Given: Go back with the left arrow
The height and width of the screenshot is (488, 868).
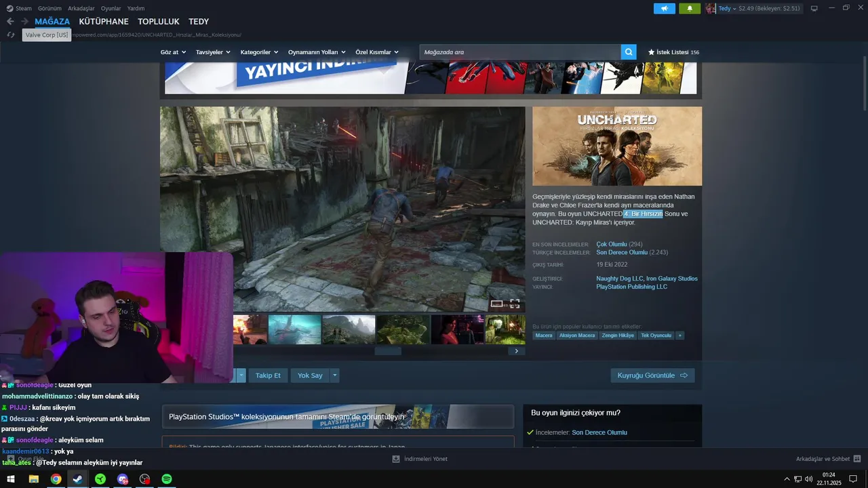Looking at the screenshot, I should [x=10, y=22].
